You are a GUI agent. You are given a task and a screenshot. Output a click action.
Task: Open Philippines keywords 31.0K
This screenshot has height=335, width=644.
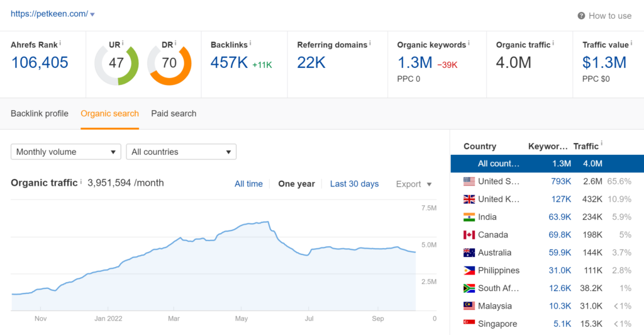pos(560,271)
